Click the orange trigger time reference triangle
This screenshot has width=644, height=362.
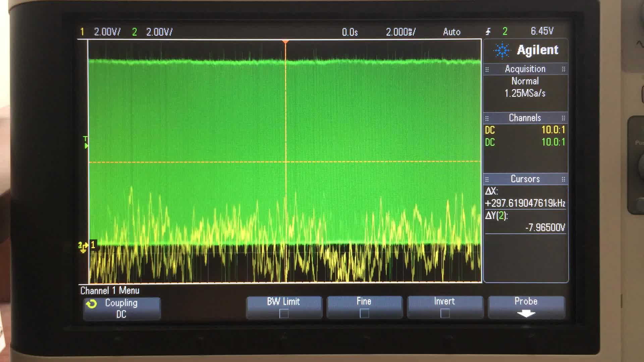pyautogui.click(x=285, y=42)
